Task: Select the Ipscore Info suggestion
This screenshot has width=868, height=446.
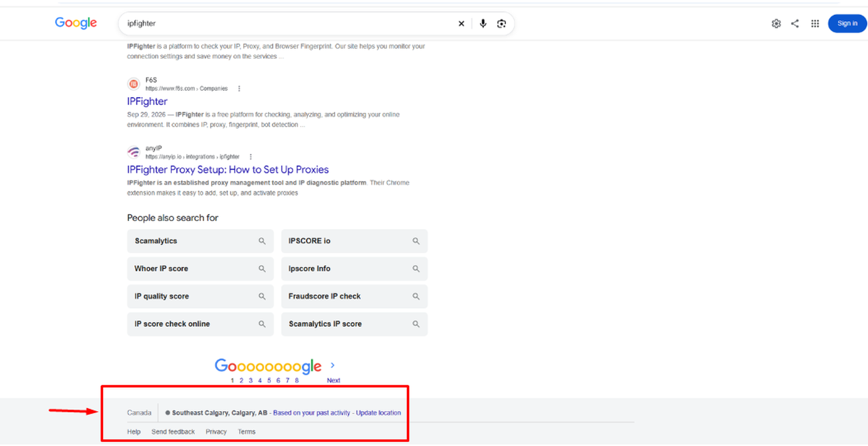Action: point(354,269)
